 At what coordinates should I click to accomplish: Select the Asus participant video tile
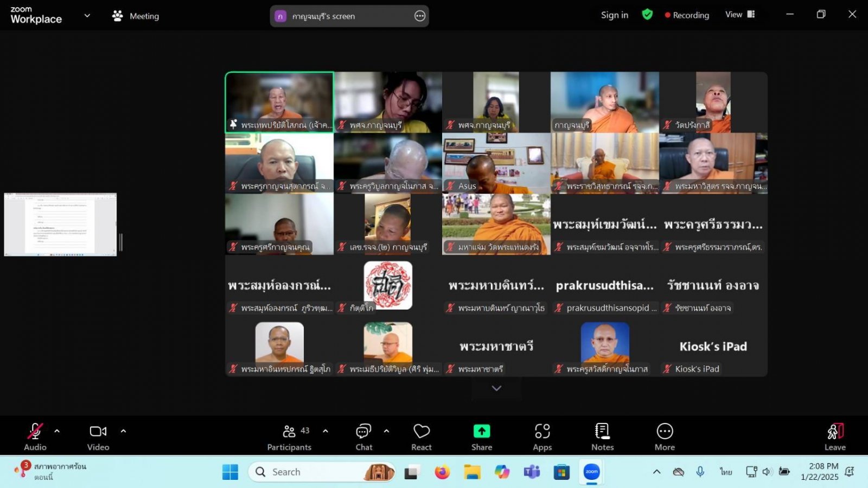click(496, 163)
